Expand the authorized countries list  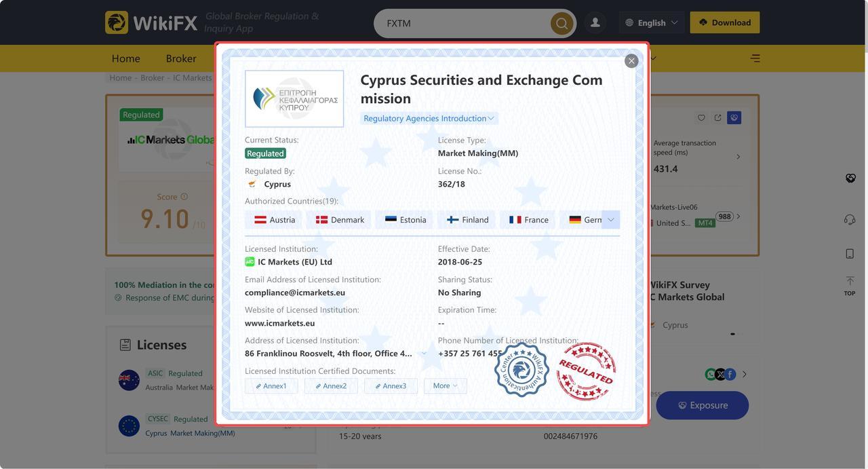[610, 220]
